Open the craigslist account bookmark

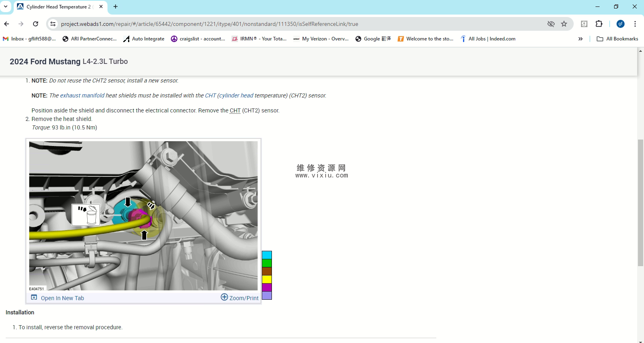tap(198, 39)
